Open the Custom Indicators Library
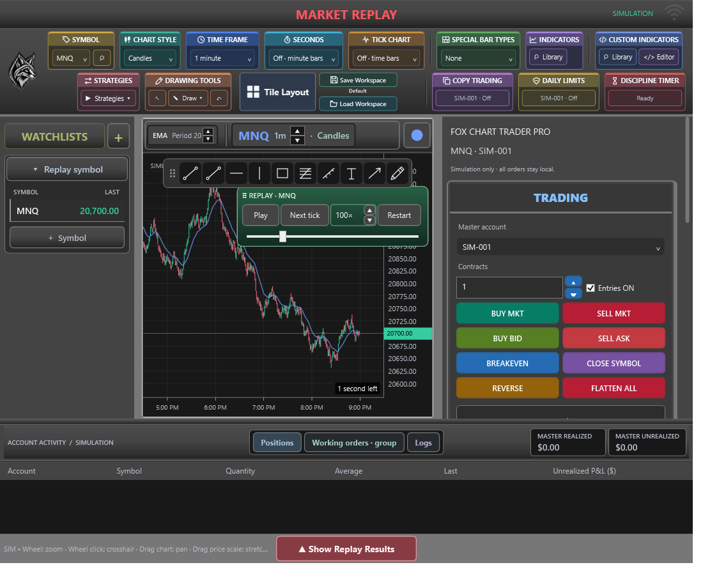The width and height of the screenshot is (703, 588). click(x=617, y=58)
